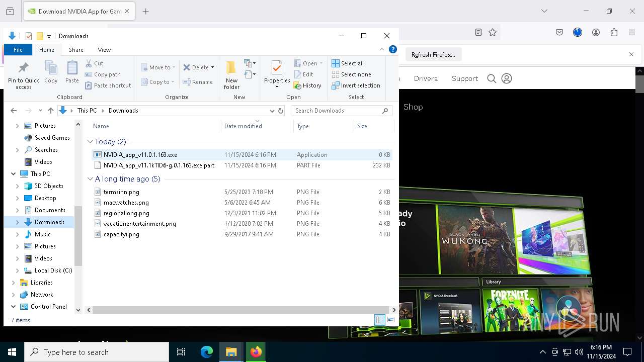Viewport: 644px width, 362px height.
Task: Open the File tab
Action: point(18,50)
